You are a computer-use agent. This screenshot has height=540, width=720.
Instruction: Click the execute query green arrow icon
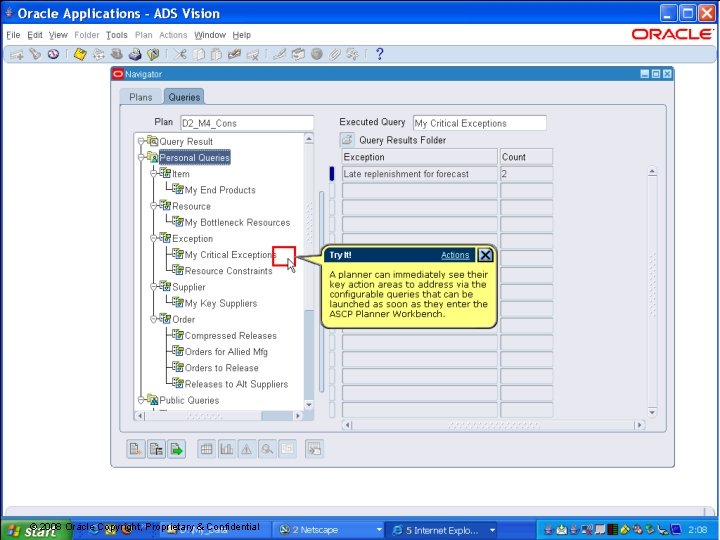(x=176, y=449)
